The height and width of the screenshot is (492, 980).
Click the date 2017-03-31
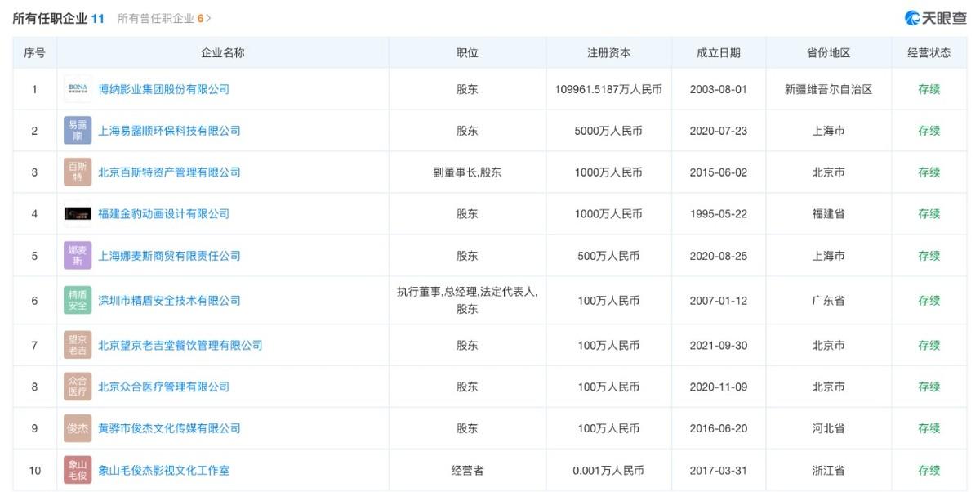[719, 471]
